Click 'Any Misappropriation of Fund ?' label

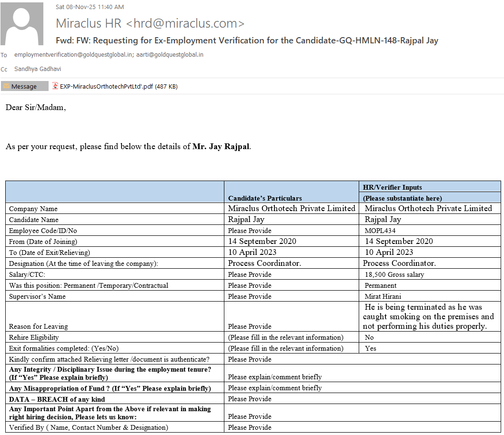(110, 388)
